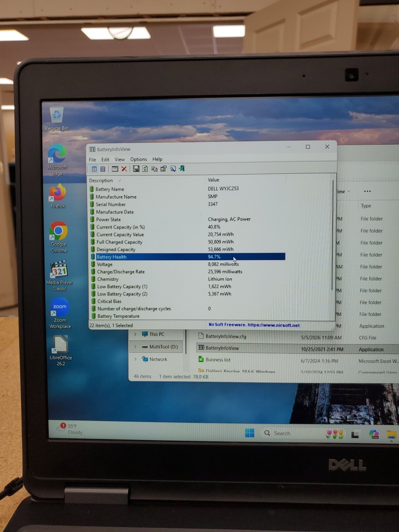The width and height of the screenshot is (399, 532).
Task: Select the BatteryInfoView application file row
Action: pos(298,348)
